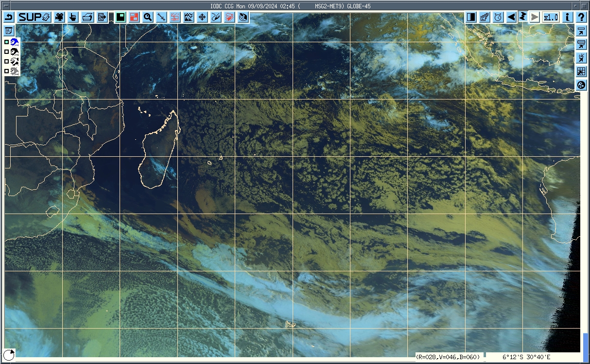Click the SUP eraser button

tap(34, 17)
